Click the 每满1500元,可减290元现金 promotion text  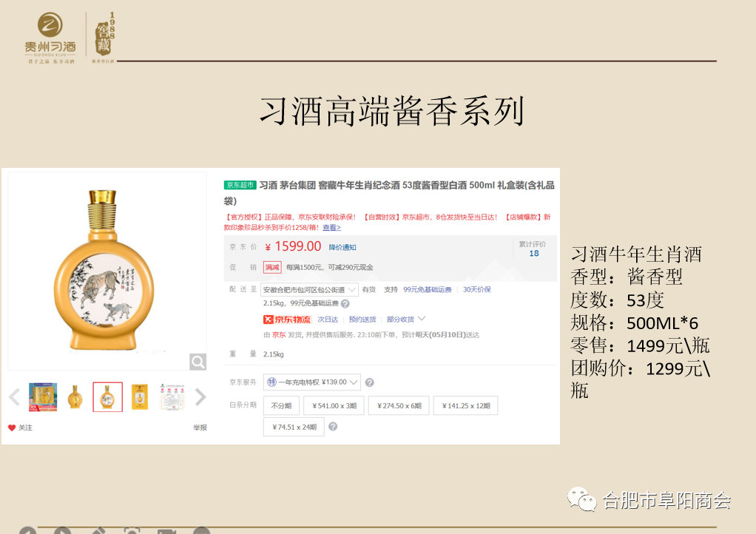pos(329,268)
